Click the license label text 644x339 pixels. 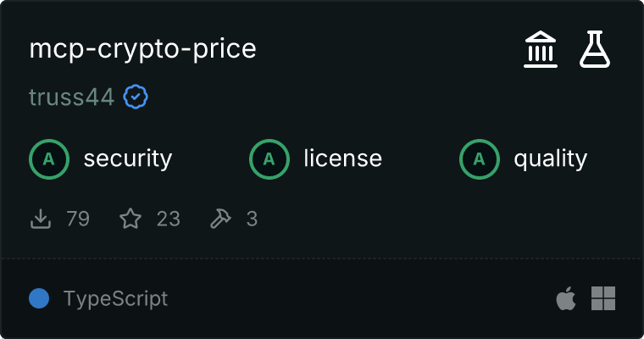pos(342,158)
